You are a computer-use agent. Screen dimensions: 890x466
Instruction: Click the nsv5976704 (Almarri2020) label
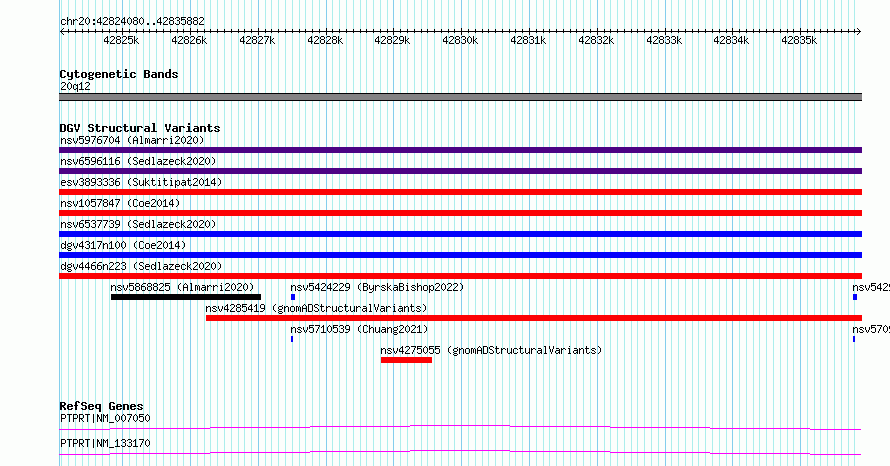(132, 140)
